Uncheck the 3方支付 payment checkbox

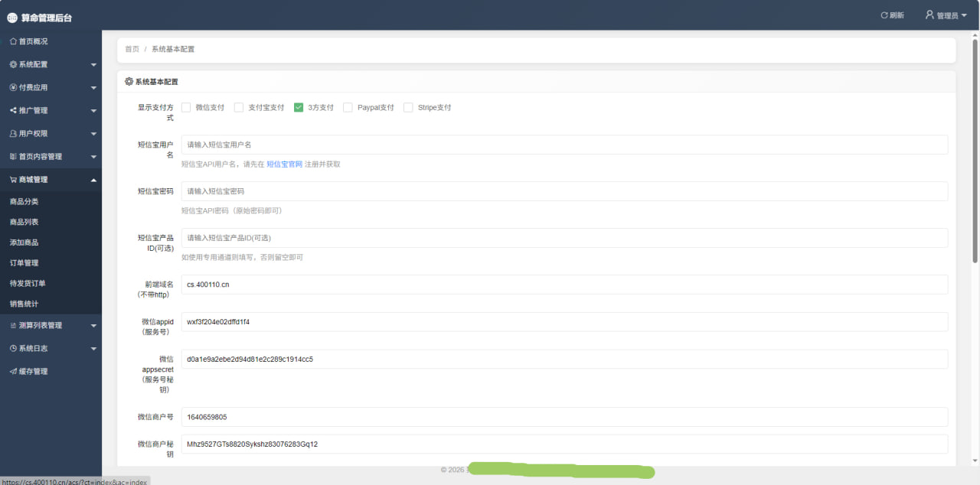coord(299,108)
